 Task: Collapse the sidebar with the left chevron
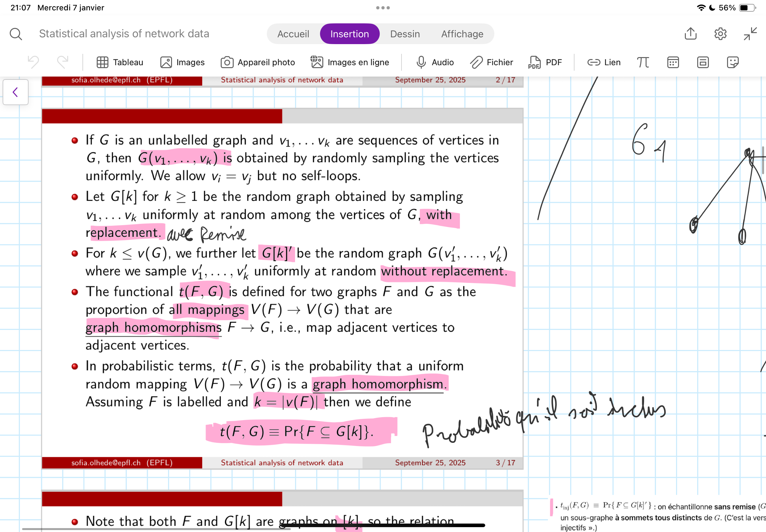click(15, 92)
